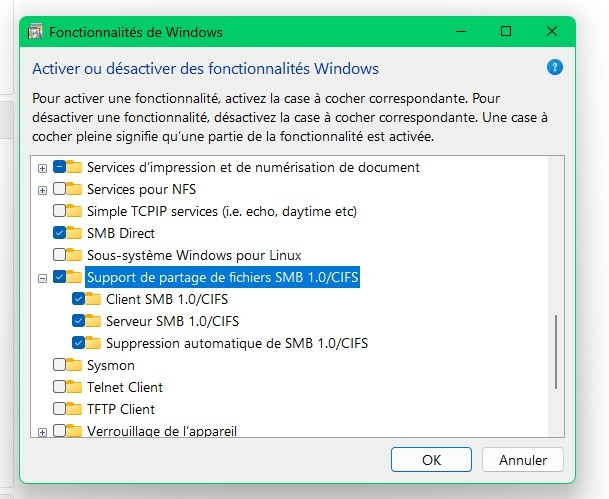609x499 pixels.
Task: Click the Fonctionnalités de Windows title bar icon
Action: [35, 31]
